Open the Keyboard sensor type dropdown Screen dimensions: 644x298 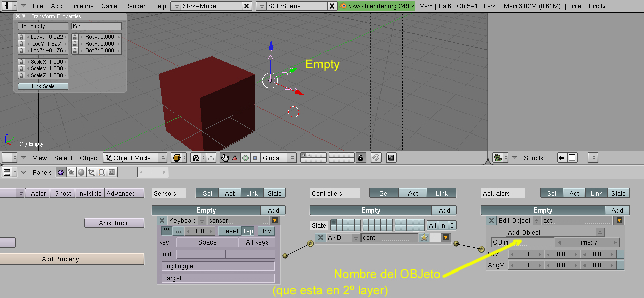(187, 221)
